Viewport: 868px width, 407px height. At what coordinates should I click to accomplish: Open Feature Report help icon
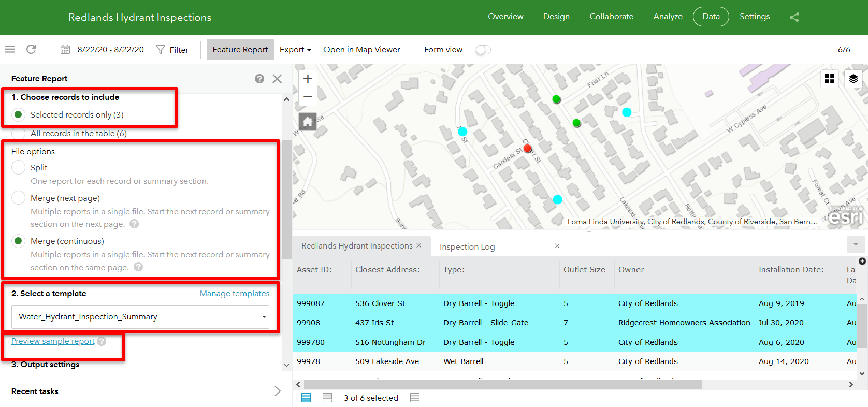point(259,79)
